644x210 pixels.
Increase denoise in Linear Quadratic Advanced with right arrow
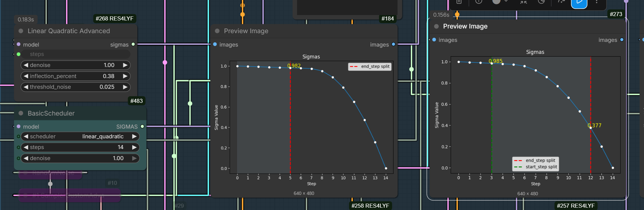[x=125, y=65]
